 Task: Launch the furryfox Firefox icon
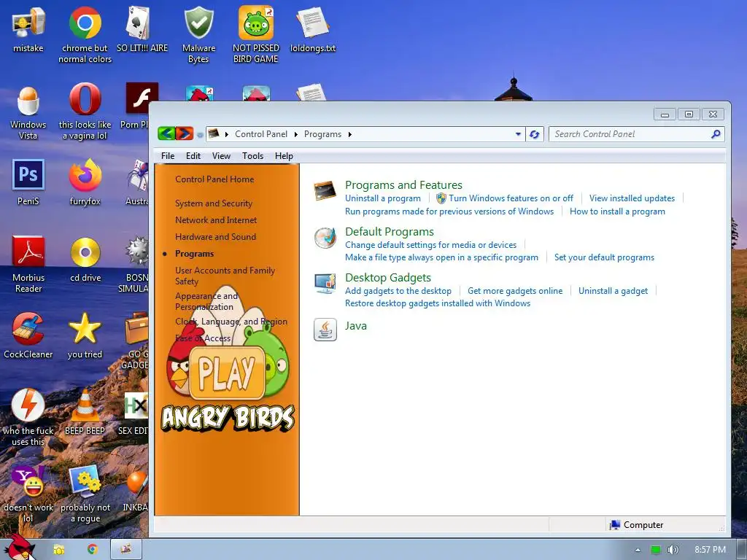click(x=85, y=182)
